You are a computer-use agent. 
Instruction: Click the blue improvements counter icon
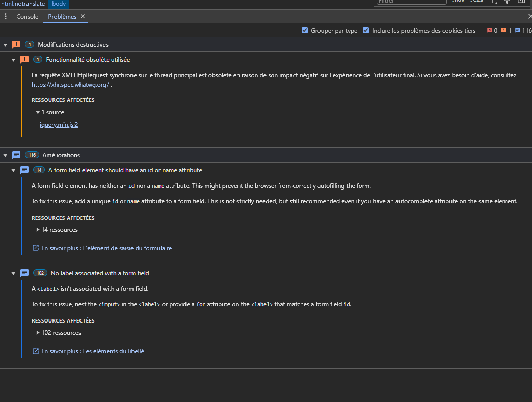(x=518, y=31)
